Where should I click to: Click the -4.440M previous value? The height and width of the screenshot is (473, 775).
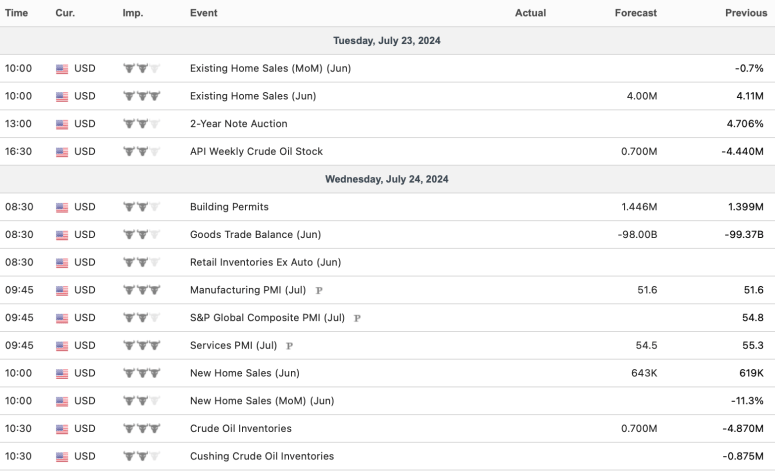pos(742,151)
